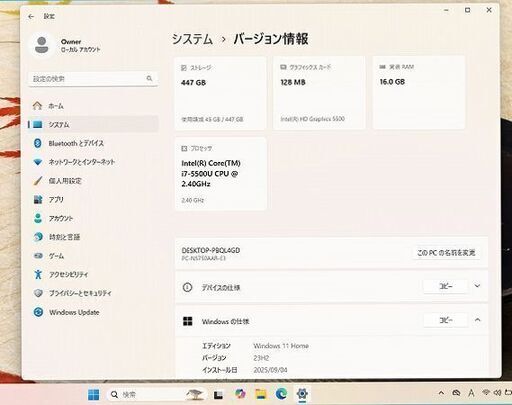Open the グラフィックス カード 128 MB card
The height and width of the screenshot is (405, 512).
click(319, 93)
